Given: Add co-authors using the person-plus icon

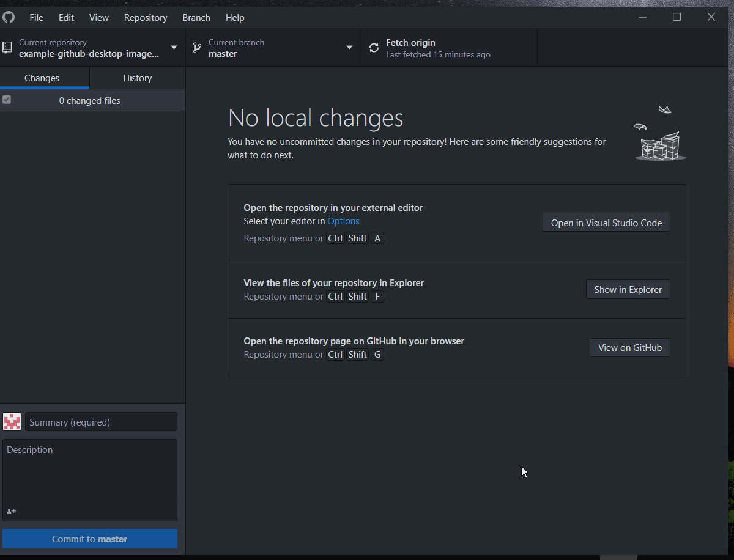Looking at the screenshot, I should (11, 510).
